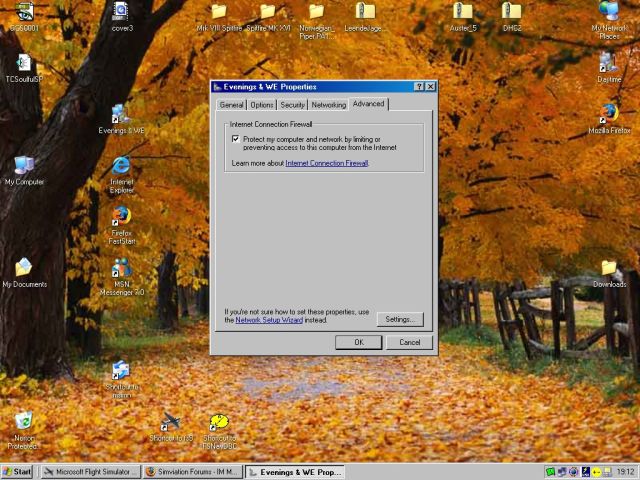Select the Downloads folder icon
This screenshot has width=640, height=480.
coord(609,268)
